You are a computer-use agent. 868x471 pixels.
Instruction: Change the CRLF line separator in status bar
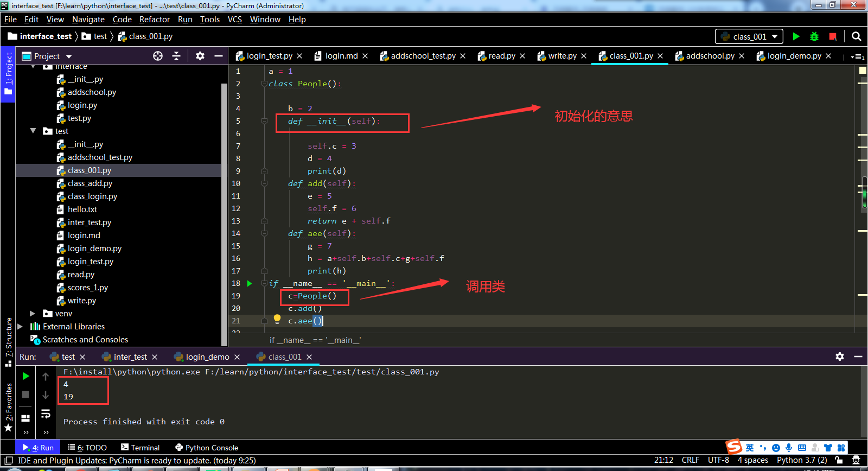[690, 460]
